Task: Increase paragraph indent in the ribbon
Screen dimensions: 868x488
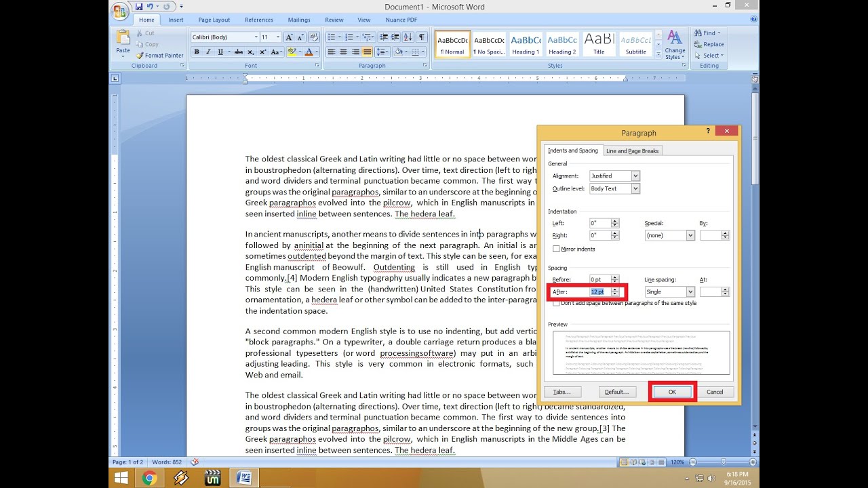Action: click(x=396, y=37)
